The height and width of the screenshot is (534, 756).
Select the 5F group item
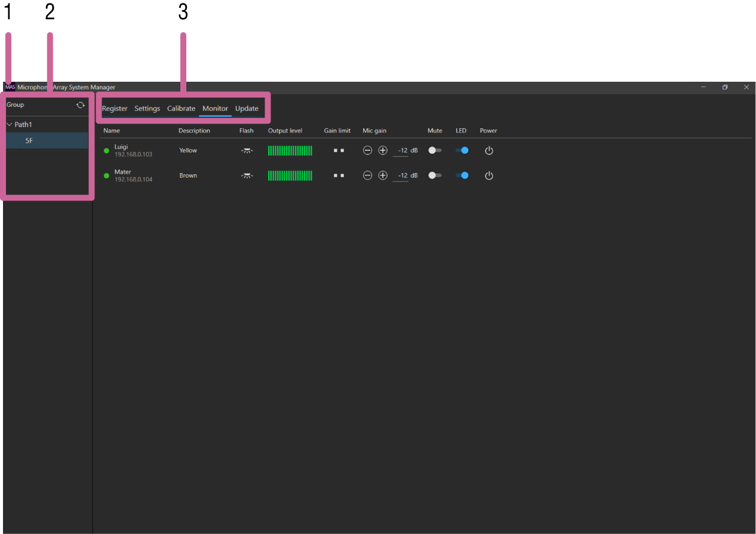(x=29, y=141)
